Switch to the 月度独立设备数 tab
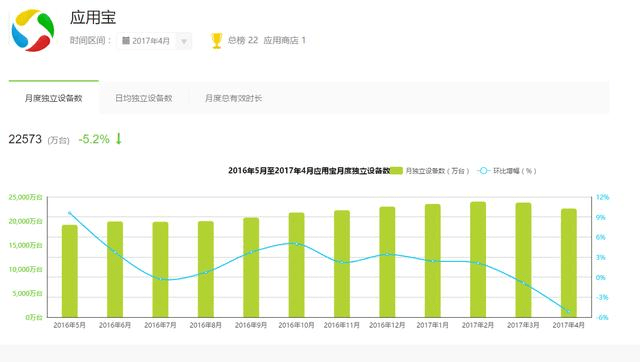640x362 pixels. click(x=53, y=98)
